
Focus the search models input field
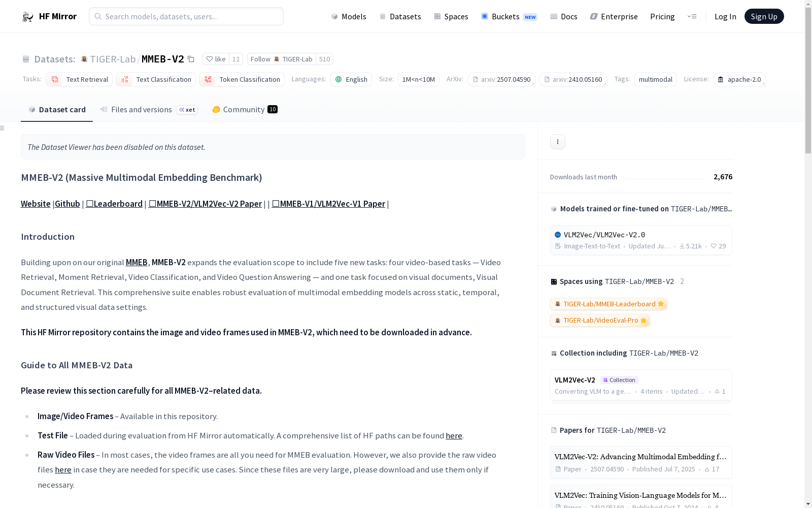click(186, 16)
